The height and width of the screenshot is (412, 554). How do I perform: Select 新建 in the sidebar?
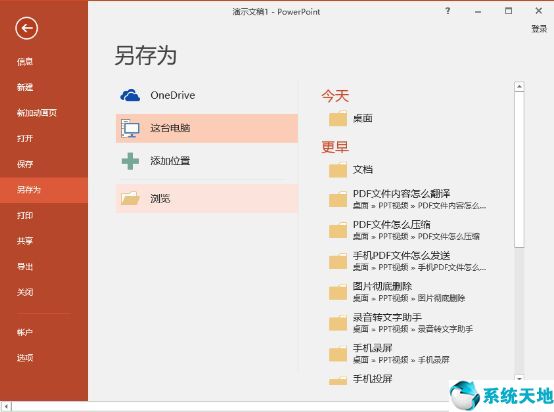point(25,87)
